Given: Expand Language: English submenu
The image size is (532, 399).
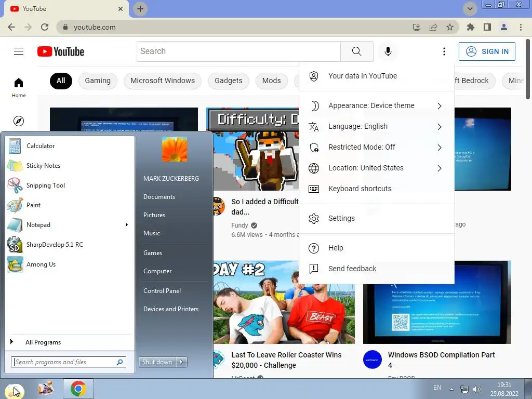Looking at the screenshot, I should point(377,127).
